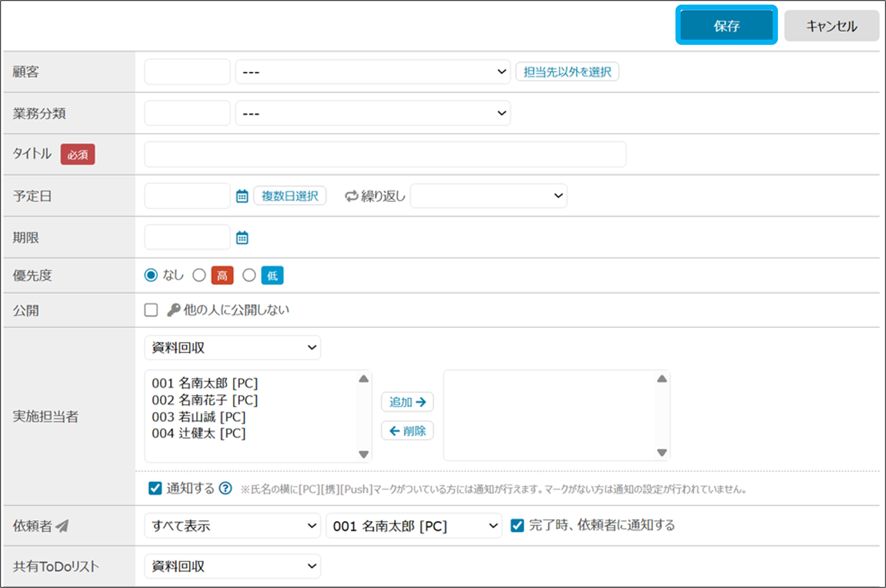The image size is (886, 588).
Task: Toggle 完了時、依頼者に通知する checkbox
Action: tap(517, 525)
